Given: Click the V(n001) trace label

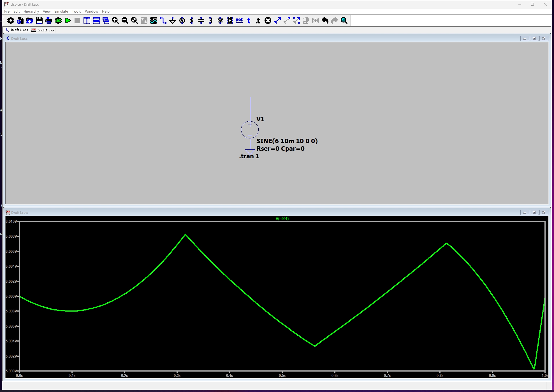Looking at the screenshot, I should tap(282, 219).
